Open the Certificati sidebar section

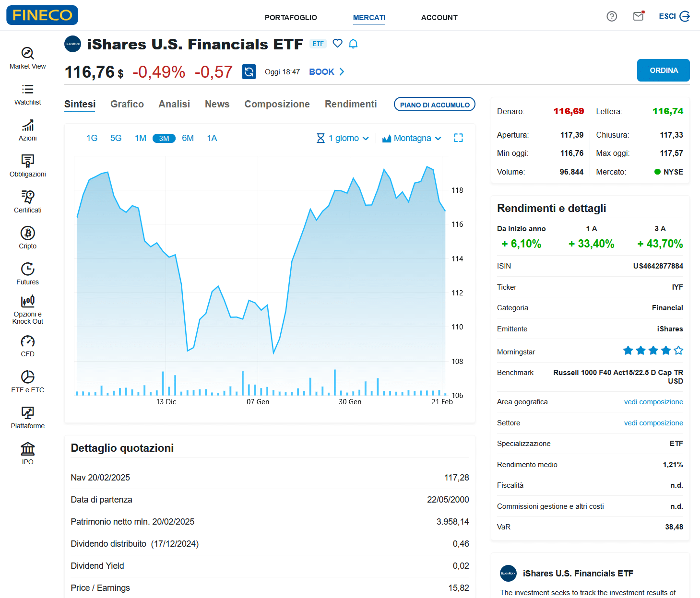[x=28, y=202]
